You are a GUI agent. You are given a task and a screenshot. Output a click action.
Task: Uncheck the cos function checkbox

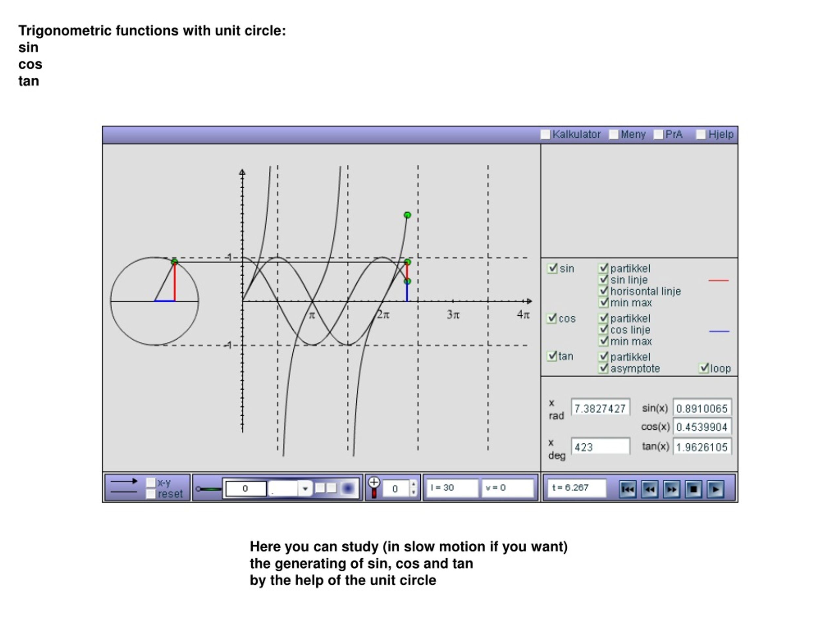click(552, 318)
